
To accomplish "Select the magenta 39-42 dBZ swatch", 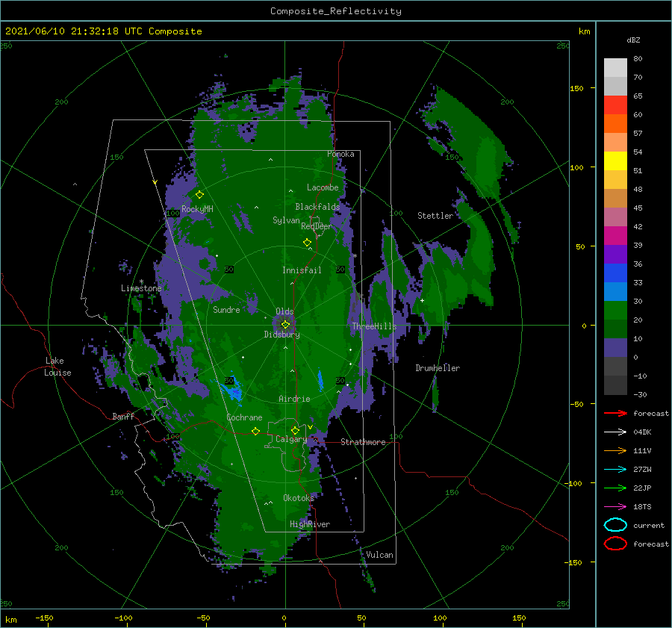I will click(615, 236).
